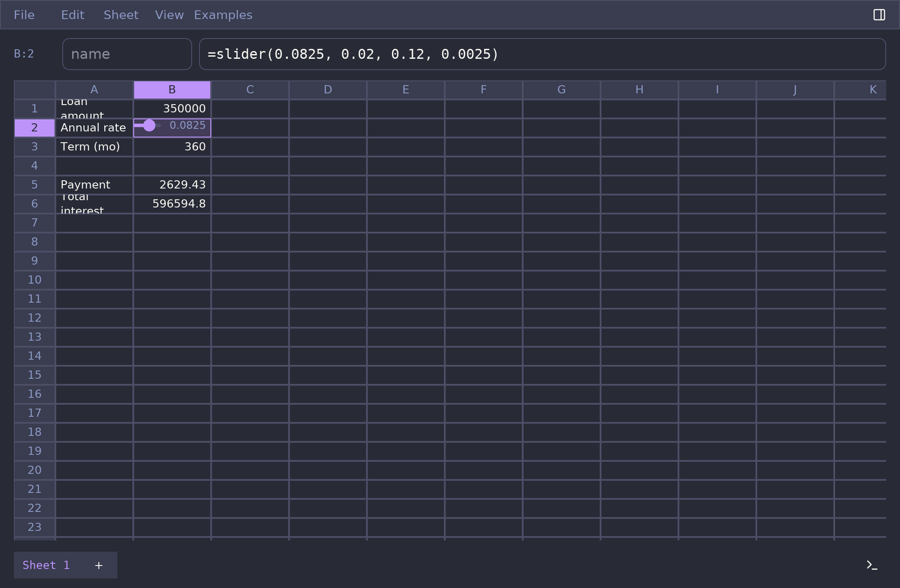
Task: Select column F header
Action: 484,90
